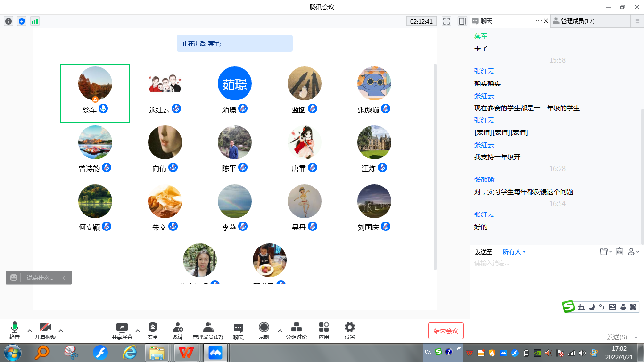Expand audio options arrow beside mute
Viewport: 644px width, 362px height.
point(30,330)
